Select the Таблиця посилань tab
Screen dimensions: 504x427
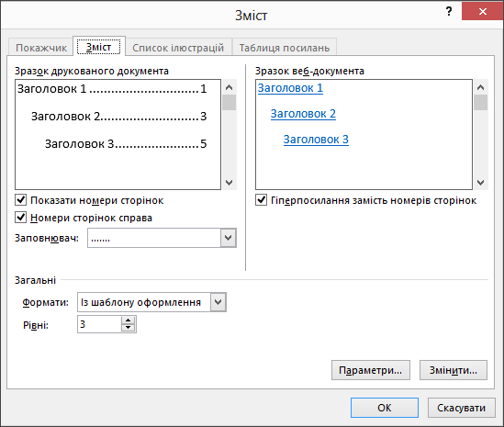(285, 48)
